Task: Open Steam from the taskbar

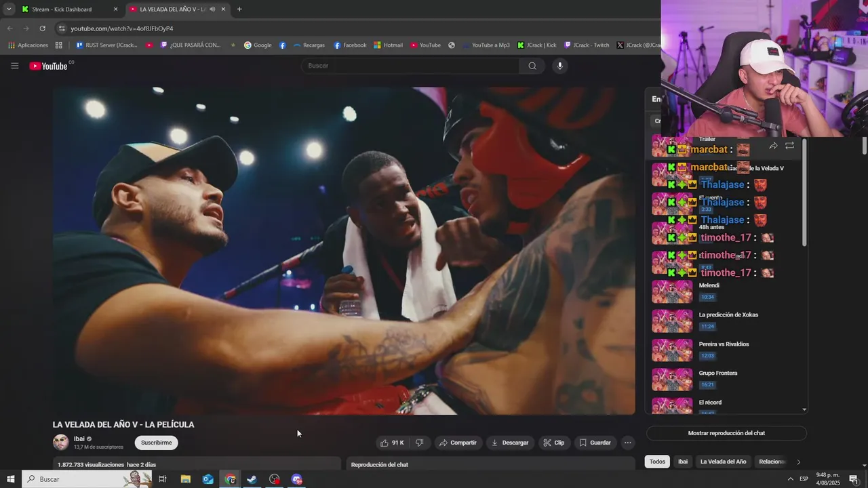Action: [252, 479]
